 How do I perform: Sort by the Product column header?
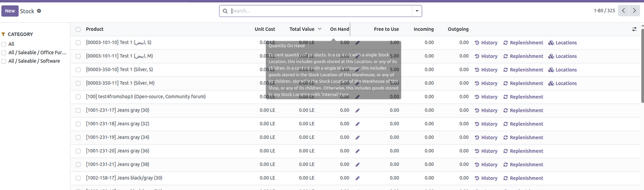pyautogui.click(x=94, y=29)
